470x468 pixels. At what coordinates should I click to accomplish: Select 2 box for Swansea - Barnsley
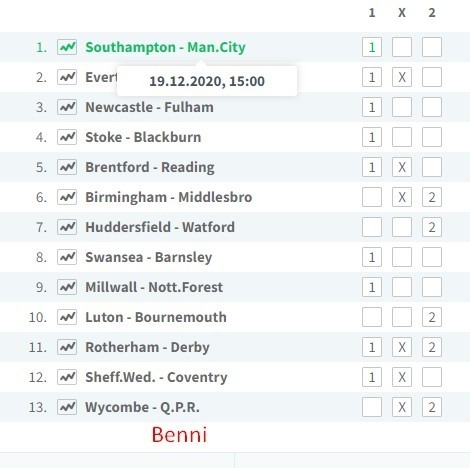click(432, 257)
